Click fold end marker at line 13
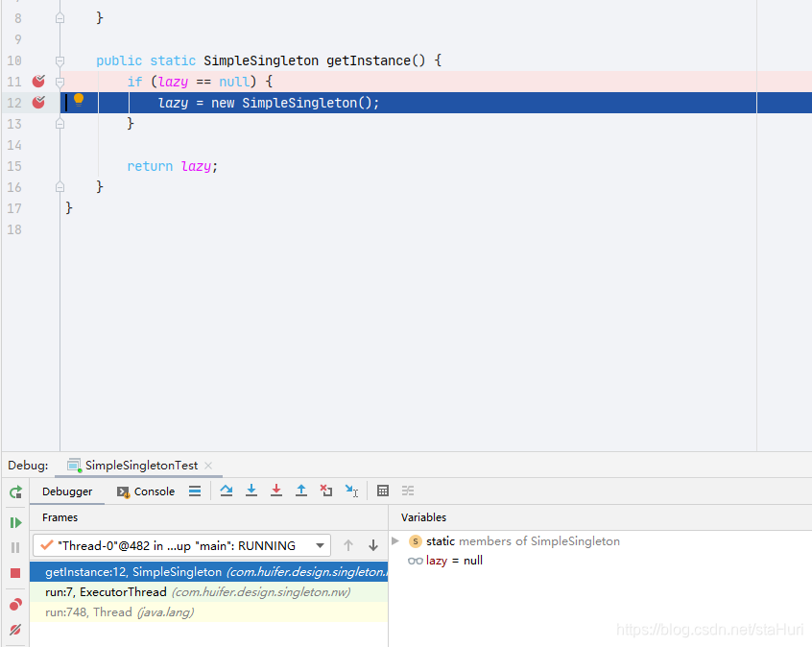This screenshot has height=647, width=812. point(60,124)
